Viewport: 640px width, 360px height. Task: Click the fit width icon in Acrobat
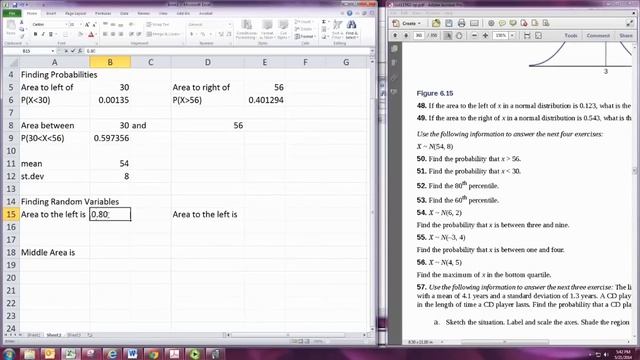pos(527,36)
